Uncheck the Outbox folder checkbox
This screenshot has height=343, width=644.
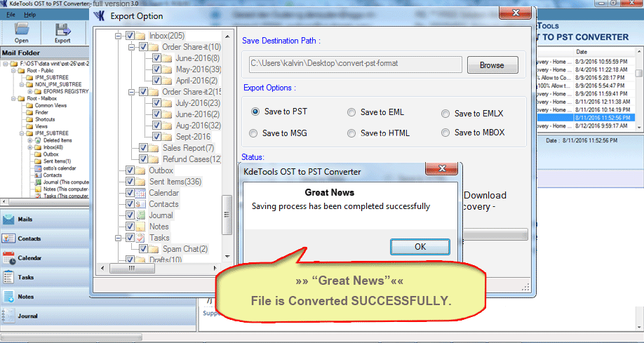coord(130,170)
